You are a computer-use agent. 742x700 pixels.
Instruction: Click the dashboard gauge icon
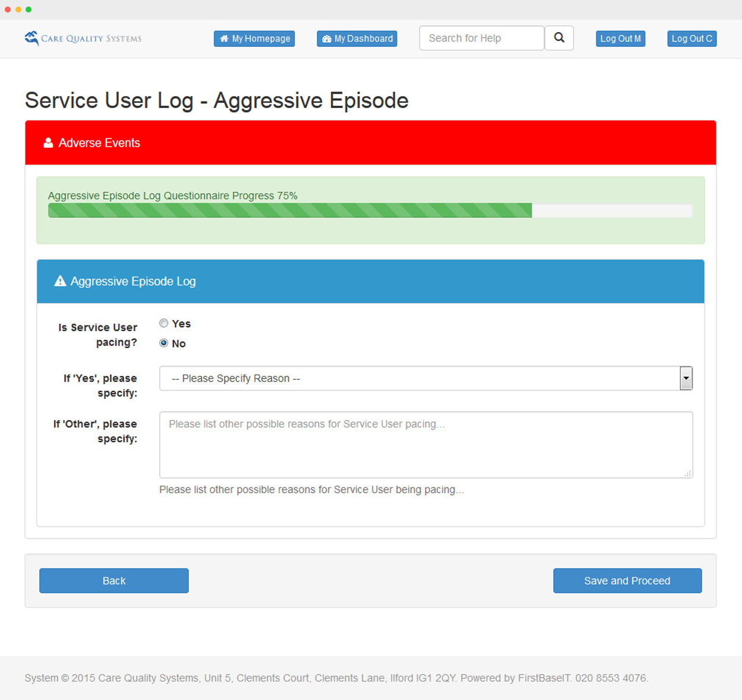[x=326, y=39]
